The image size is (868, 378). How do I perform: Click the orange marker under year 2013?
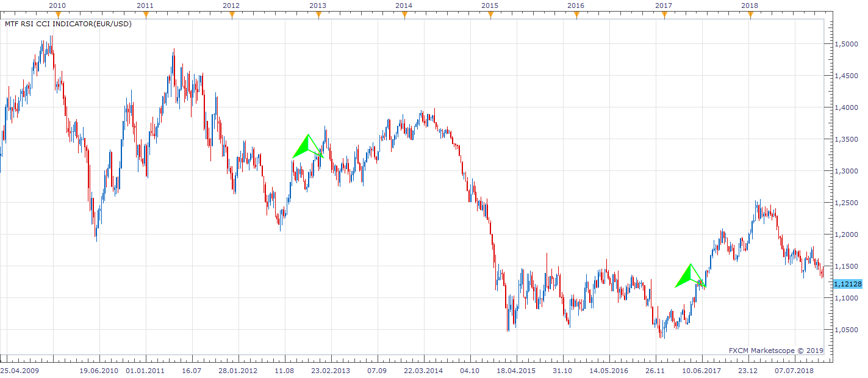coord(318,15)
